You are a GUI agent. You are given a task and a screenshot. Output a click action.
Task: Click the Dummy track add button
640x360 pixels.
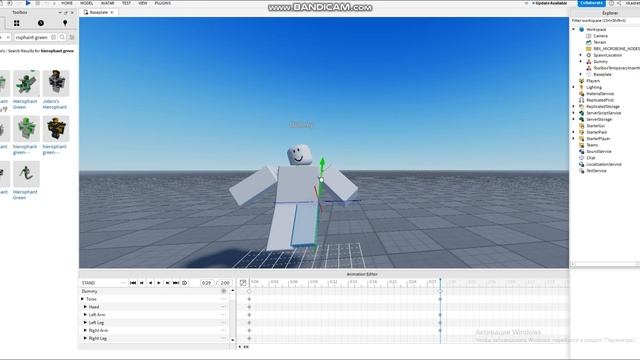224,291
